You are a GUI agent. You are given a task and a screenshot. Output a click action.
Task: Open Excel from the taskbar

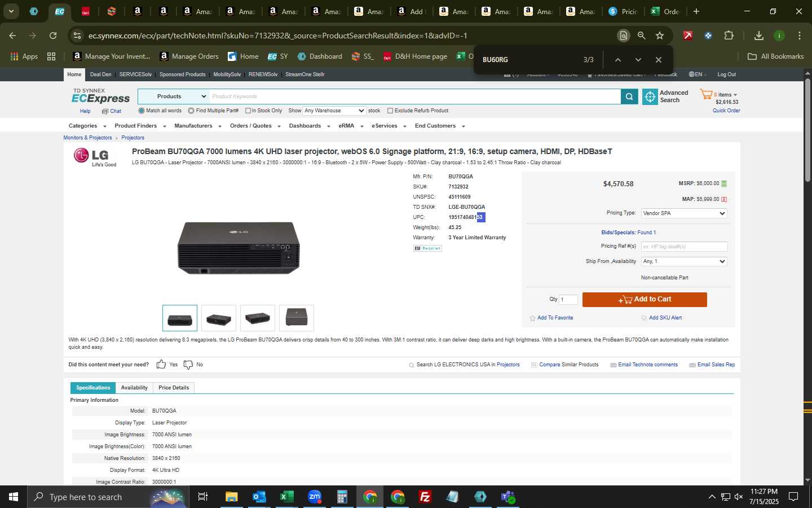(x=287, y=497)
